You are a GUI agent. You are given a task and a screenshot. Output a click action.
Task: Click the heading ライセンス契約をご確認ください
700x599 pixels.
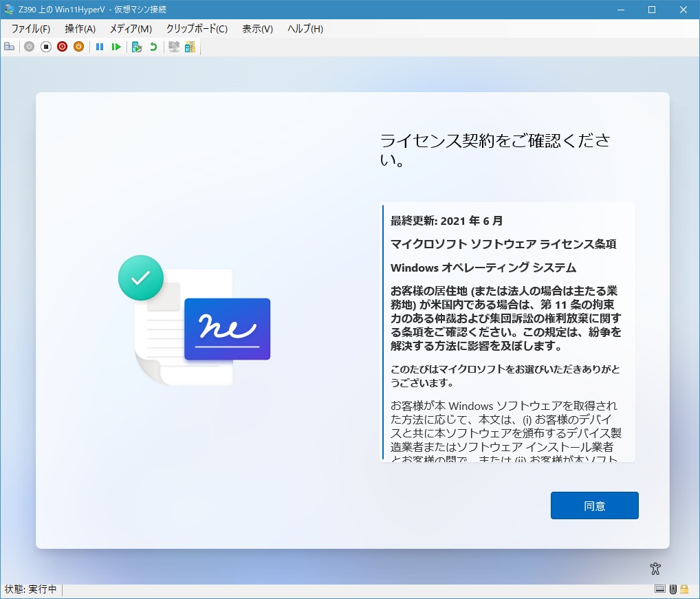495,149
